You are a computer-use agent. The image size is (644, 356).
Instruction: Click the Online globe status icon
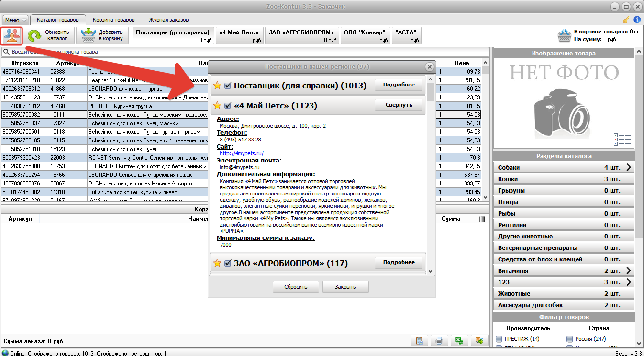pos(5,353)
